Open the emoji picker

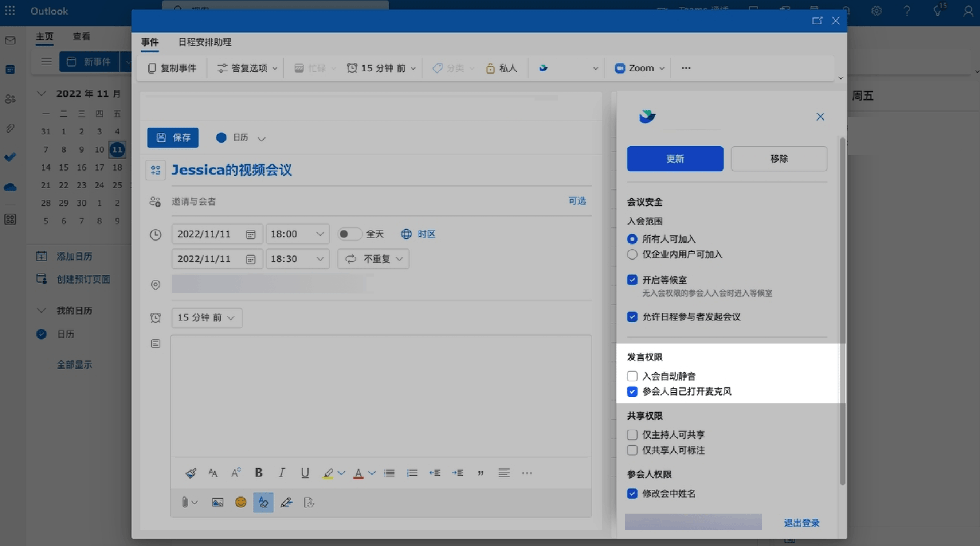[x=241, y=503]
